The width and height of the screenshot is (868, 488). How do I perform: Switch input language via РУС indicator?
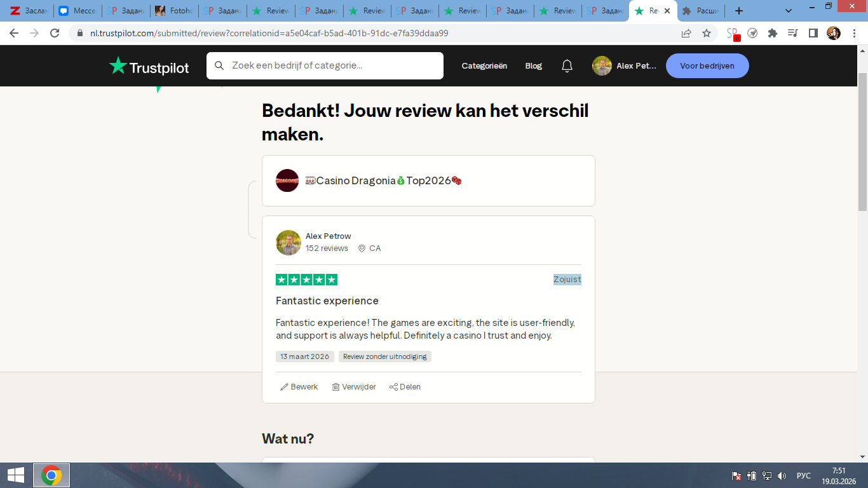804,476
